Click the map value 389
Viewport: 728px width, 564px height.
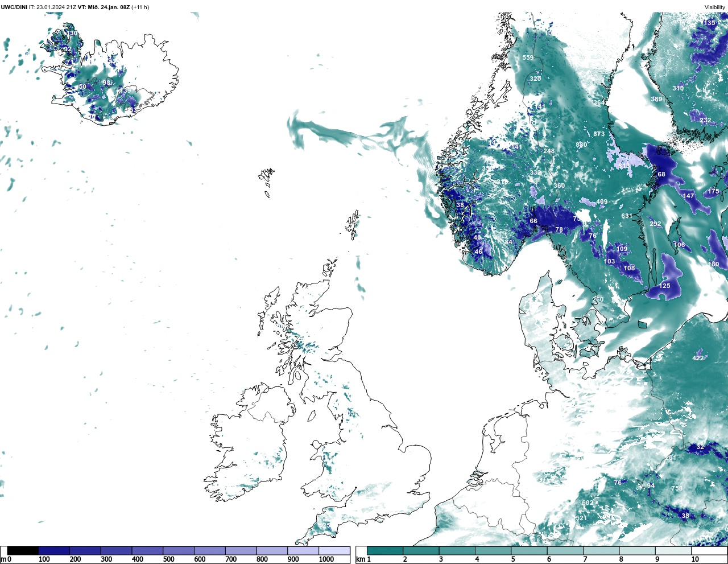[x=656, y=99]
